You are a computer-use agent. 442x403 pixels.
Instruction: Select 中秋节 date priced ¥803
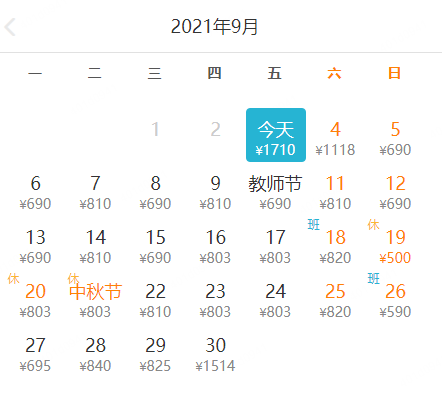(95, 300)
